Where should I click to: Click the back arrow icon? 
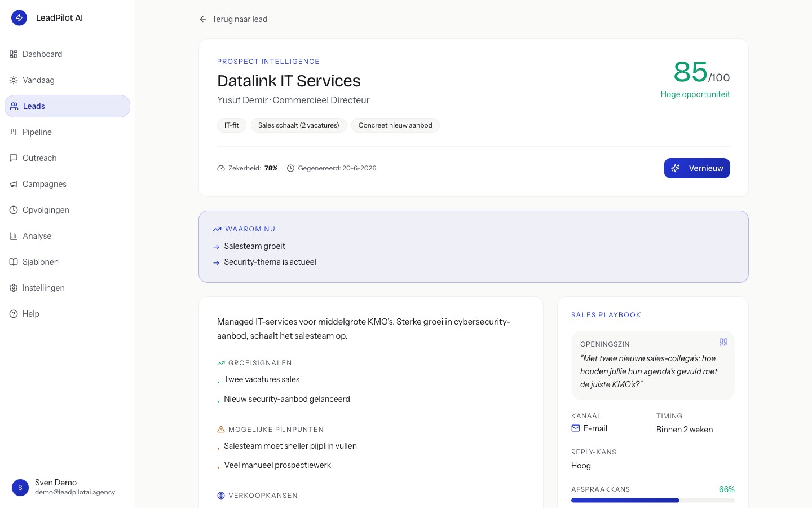coord(203,19)
